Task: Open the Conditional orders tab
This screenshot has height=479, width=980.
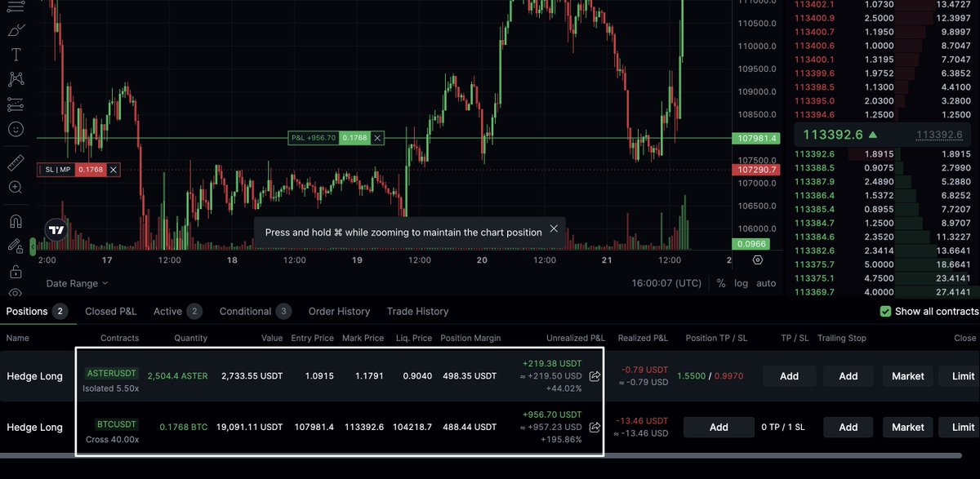Action: coord(255,311)
